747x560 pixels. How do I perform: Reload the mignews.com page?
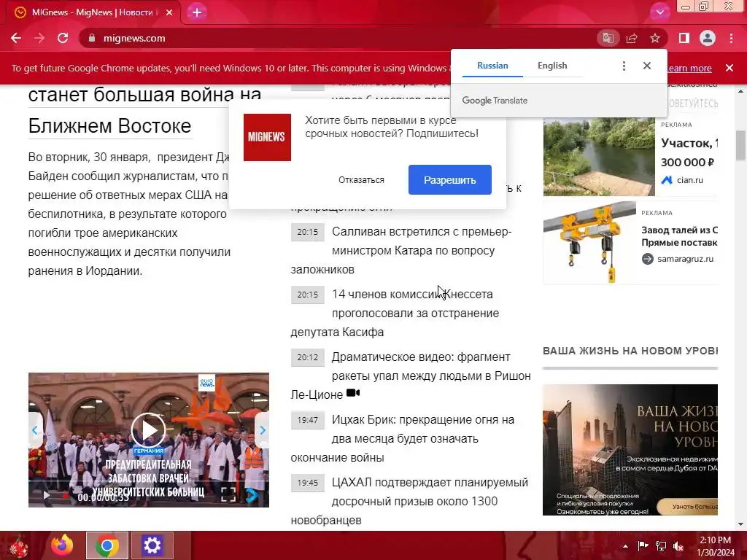coord(63,38)
